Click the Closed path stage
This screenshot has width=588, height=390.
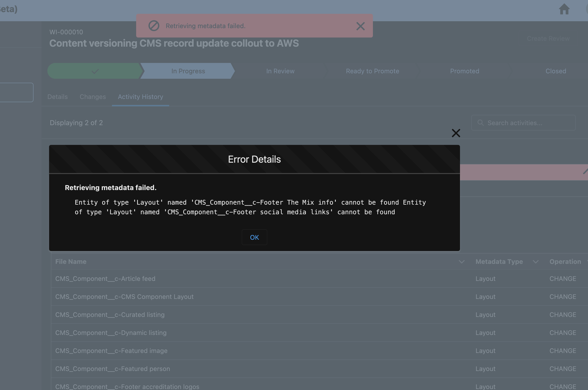[555, 71]
